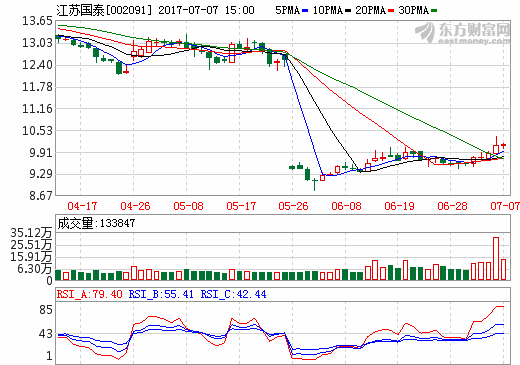Click the 15.91万 volume axis label
This screenshot has width=520, height=365.
pos(31,257)
